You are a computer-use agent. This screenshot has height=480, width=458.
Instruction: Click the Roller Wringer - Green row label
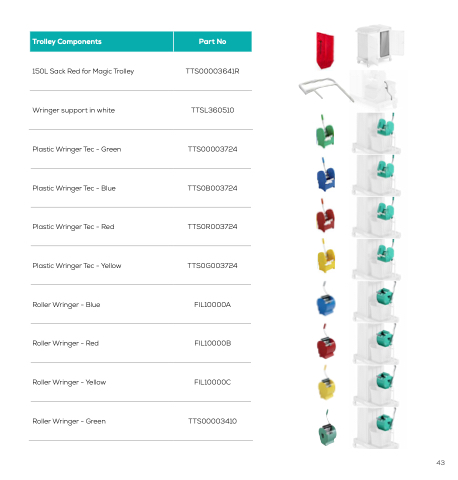69,421
